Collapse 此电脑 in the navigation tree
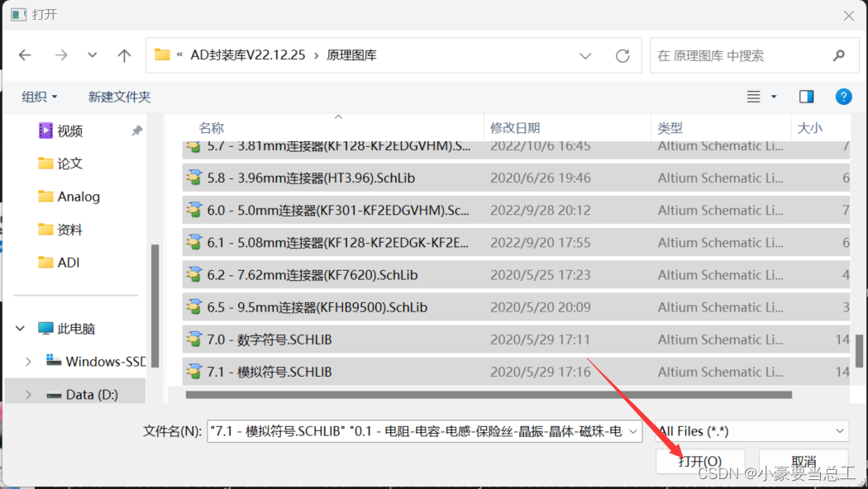The image size is (868, 489). click(19, 328)
